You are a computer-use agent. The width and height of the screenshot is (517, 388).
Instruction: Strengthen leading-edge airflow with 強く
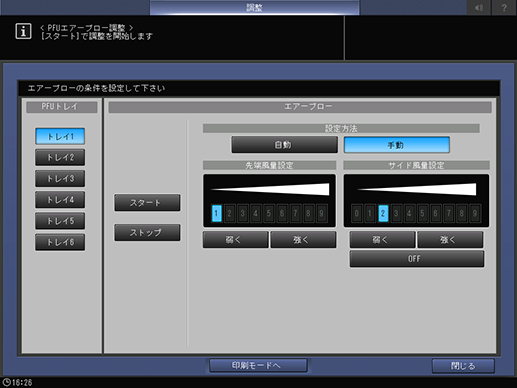coord(303,240)
